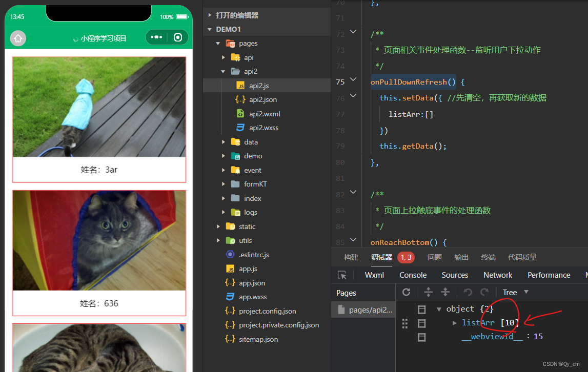Image resolution: width=588 pixels, height=372 pixels.
Task: Click the .eslintrc.js file icon
Action: coord(230,254)
